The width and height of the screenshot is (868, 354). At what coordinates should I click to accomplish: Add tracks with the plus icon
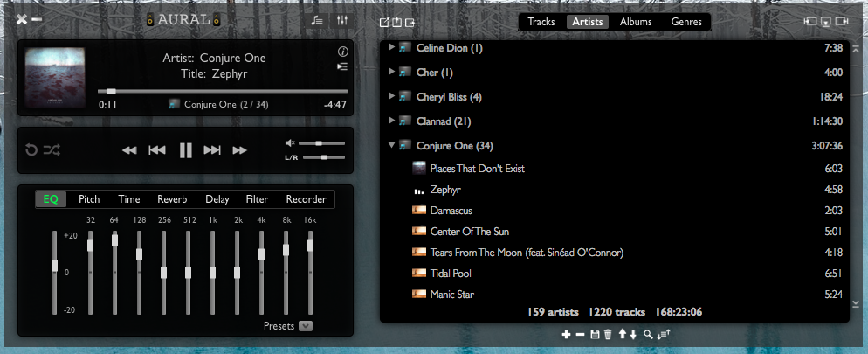point(566,334)
